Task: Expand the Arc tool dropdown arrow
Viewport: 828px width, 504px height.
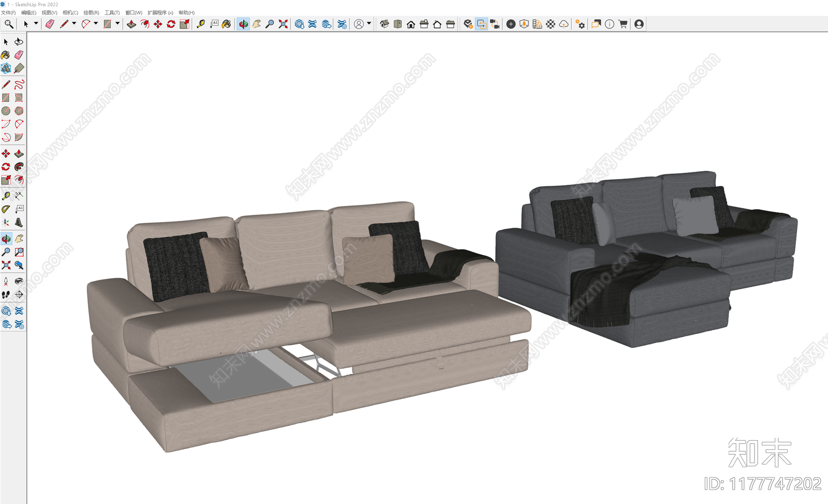Action: click(96, 23)
